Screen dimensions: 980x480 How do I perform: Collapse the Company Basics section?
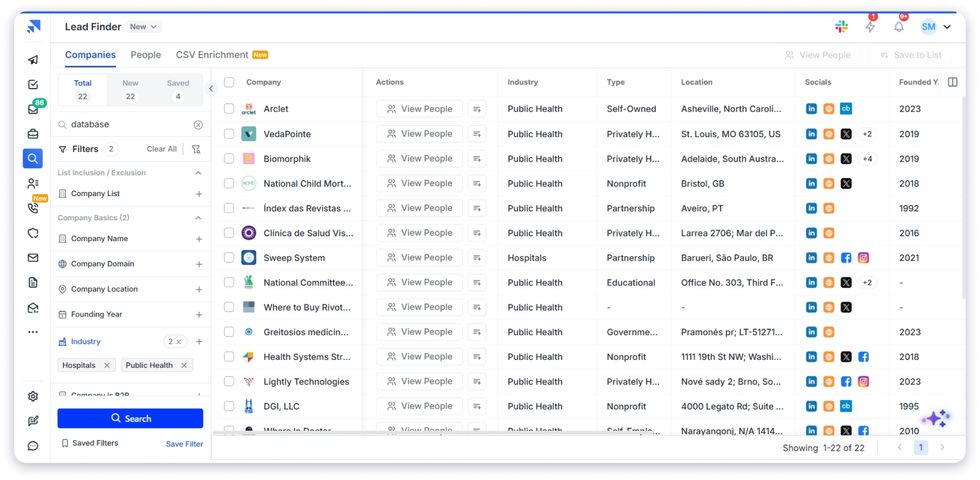[199, 218]
